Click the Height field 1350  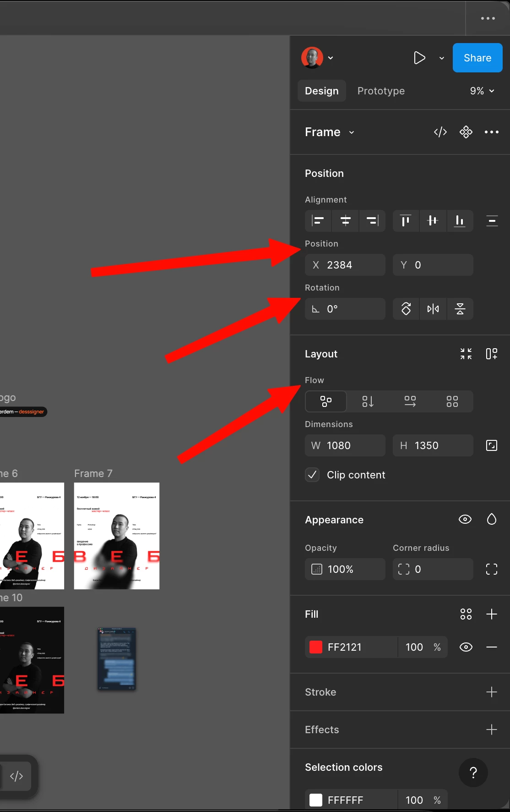coord(433,445)
